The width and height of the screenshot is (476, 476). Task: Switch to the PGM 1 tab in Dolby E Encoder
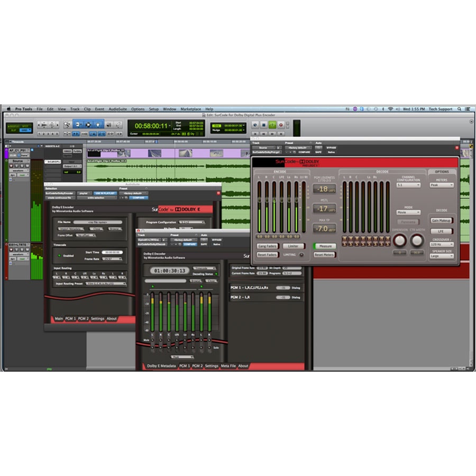pyautogui.click(x=70, y=318)
